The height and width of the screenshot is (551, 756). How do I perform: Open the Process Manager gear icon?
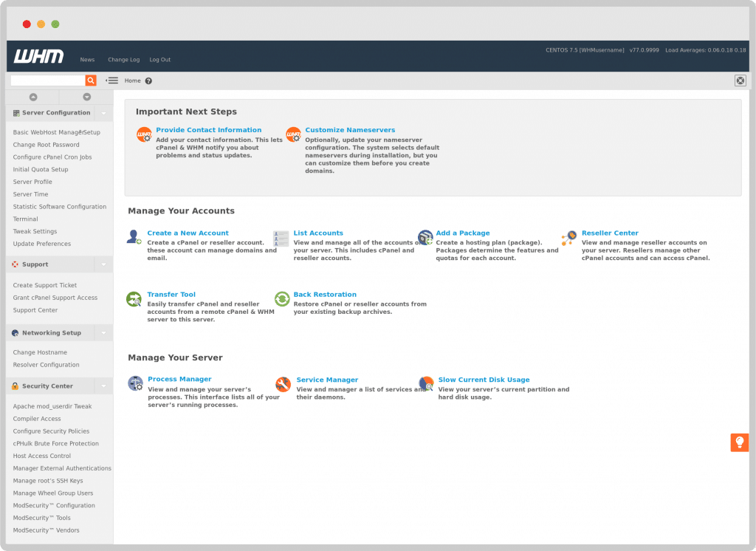pos(135,384)
